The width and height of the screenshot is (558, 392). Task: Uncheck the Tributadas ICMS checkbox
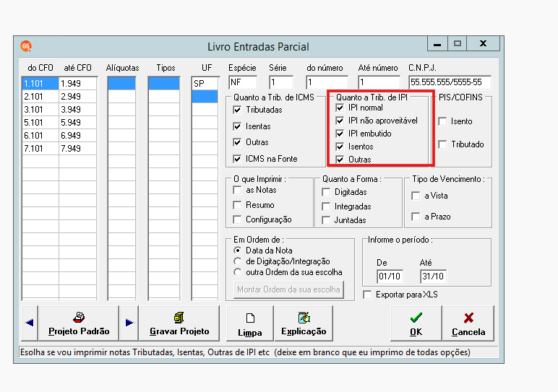(237, 110)
